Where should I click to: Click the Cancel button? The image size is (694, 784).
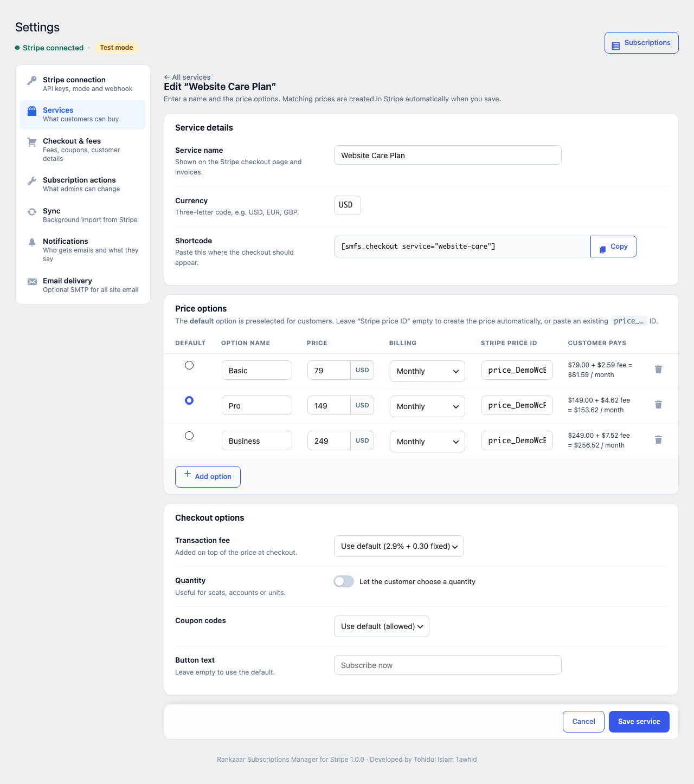coord(584,722)
